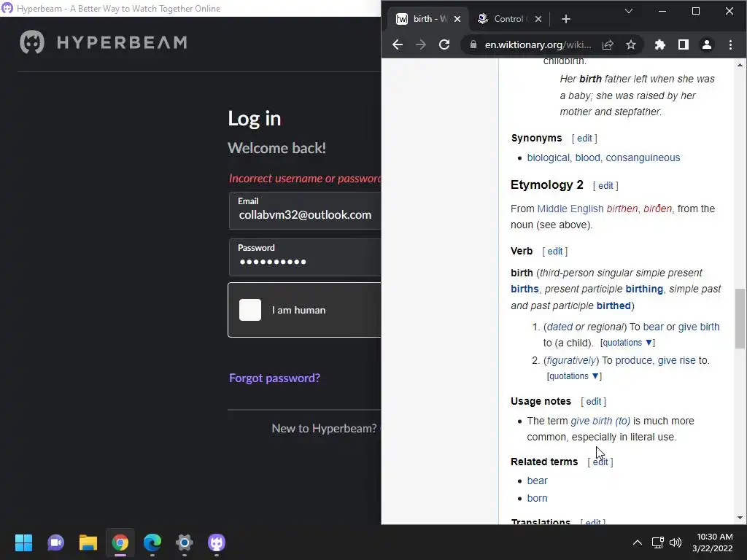Open the give rise link

tap(676, 360)
